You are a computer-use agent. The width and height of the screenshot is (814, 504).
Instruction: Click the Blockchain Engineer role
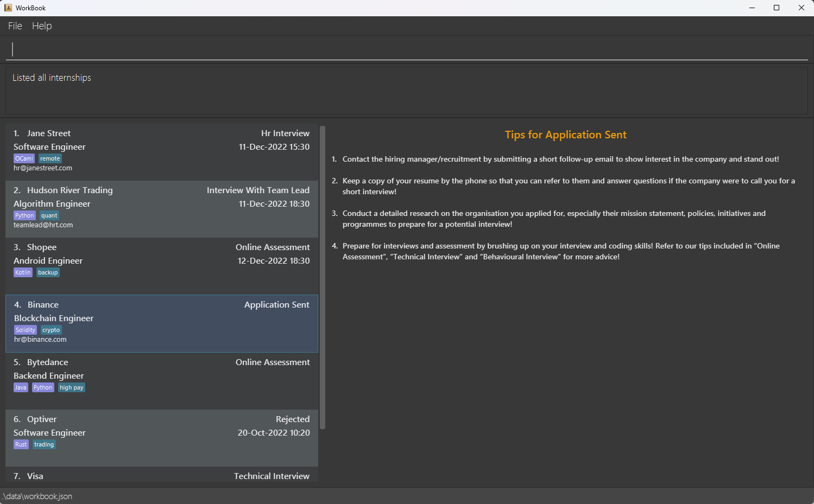click(x=54, y=318)
